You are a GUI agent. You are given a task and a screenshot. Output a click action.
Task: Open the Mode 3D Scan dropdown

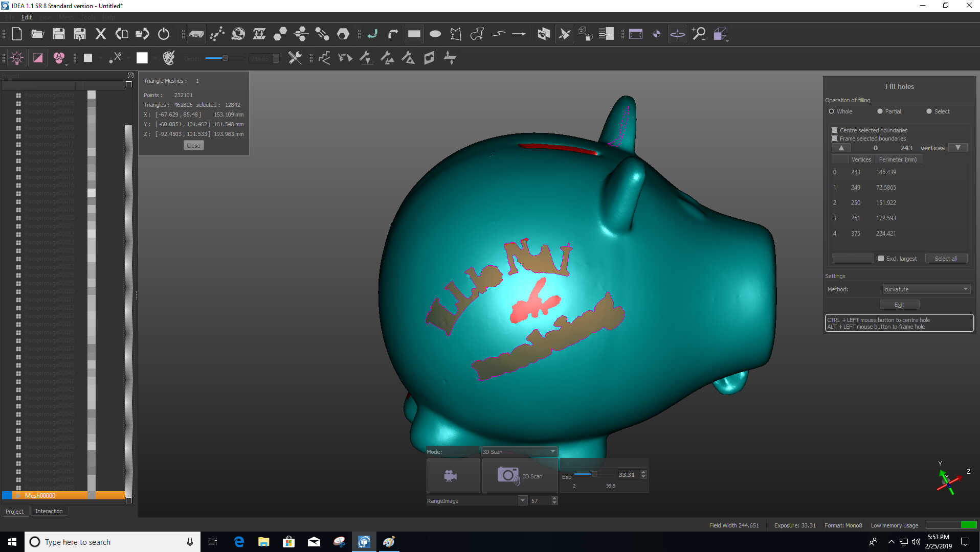click(x=519, y=452)
